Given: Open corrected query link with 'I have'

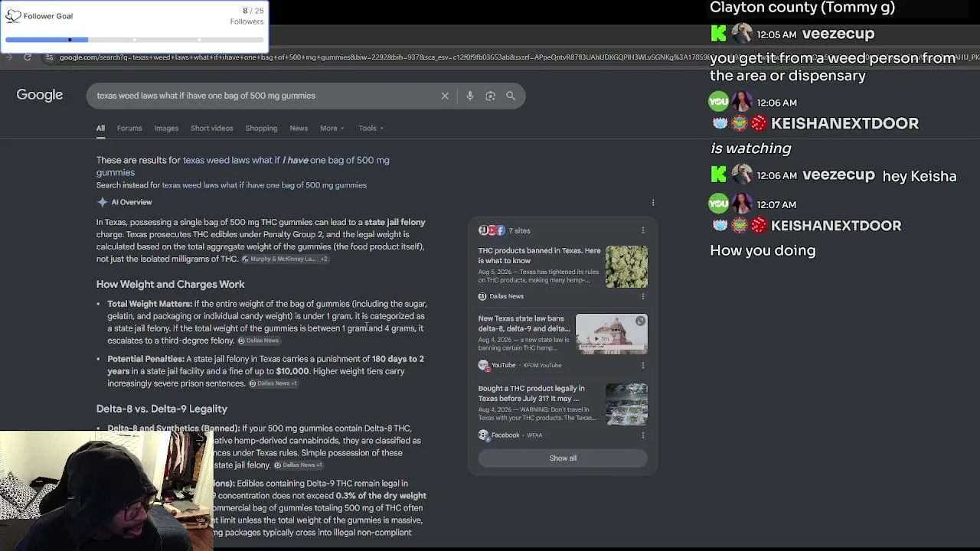Looking at the screenshot, I should pyautogui.click(x=243, y=166).
